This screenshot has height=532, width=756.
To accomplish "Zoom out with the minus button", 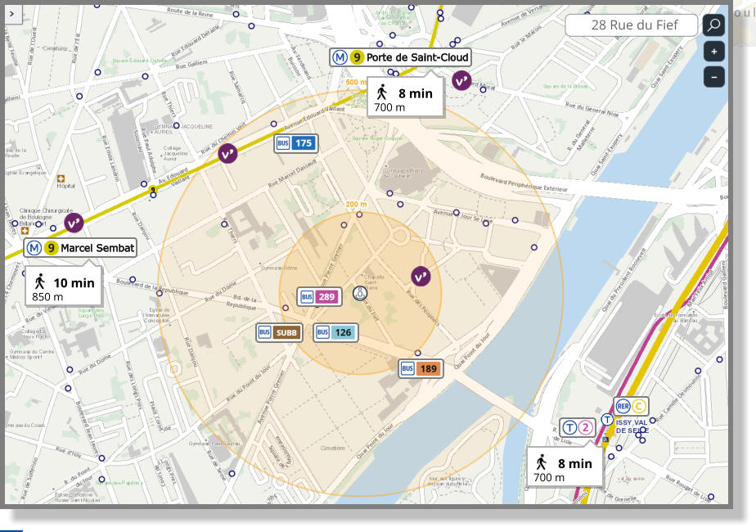I will click(713, 77).
